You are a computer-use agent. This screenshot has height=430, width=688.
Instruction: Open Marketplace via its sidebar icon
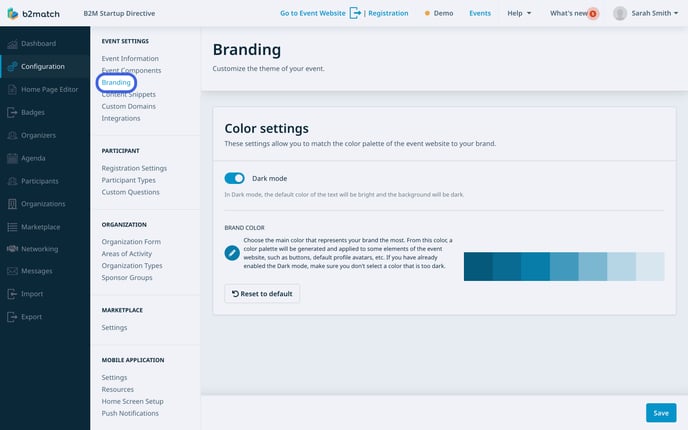12,226
